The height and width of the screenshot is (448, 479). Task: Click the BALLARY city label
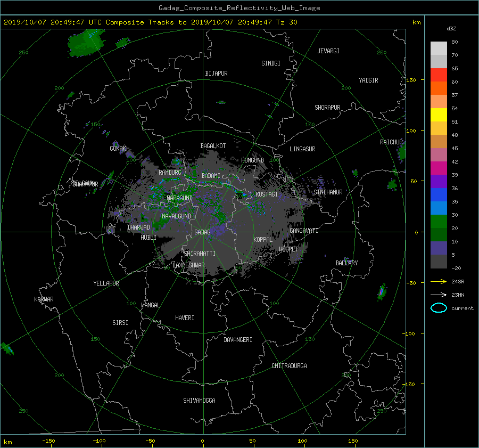(x=346, y=263)
